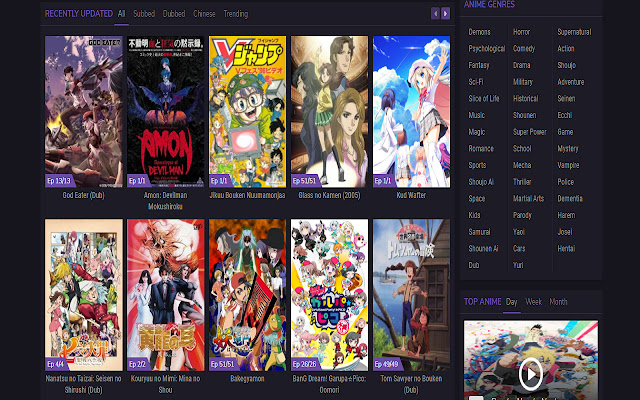Switch to the Dubbed tab
Screen dimensions: 640x400
[174, 14]
